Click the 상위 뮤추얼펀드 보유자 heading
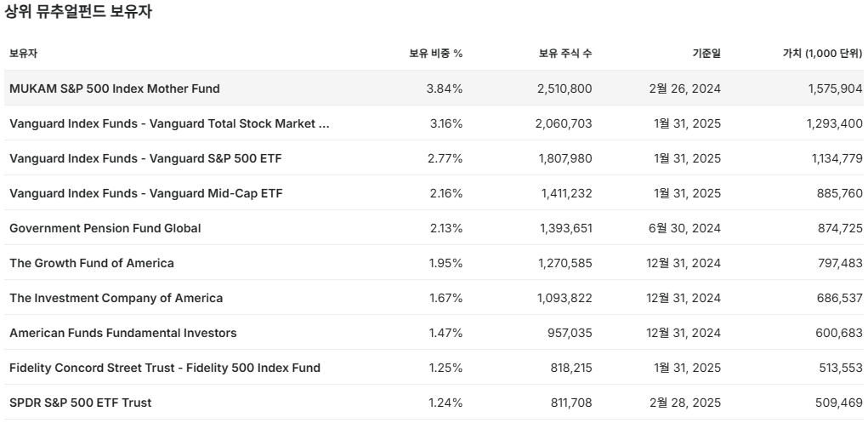 (78, 12)
